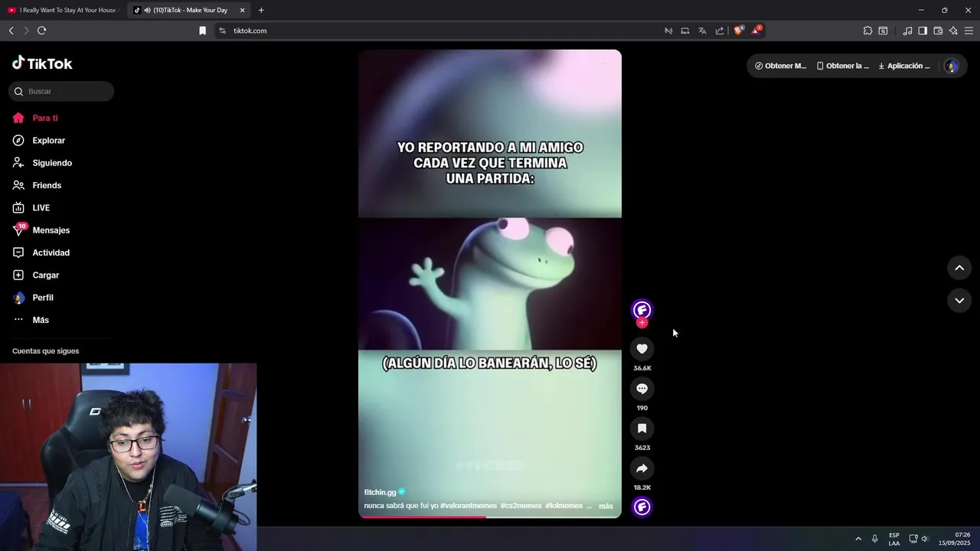Image resolution: width=980 pixels, height=551 pixels.
Task: Reload the TikTok page
Action: (41, 31)
